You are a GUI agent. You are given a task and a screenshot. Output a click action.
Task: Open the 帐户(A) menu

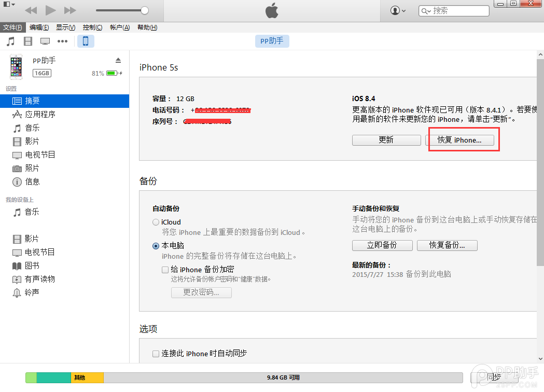(x=120, y=27)
